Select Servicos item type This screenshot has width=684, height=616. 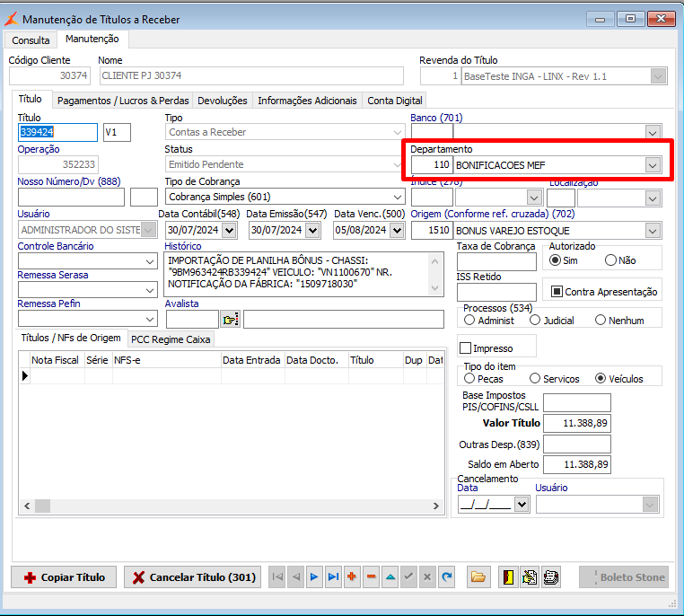535,379
